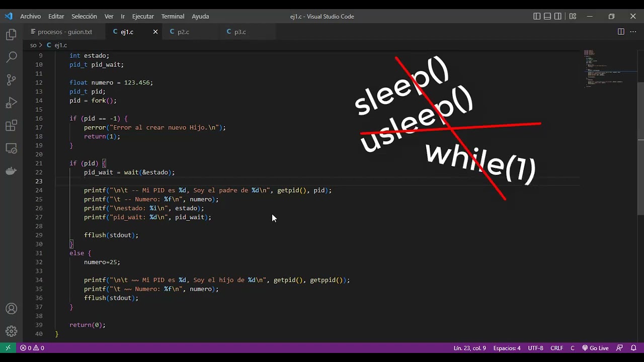The width and height of the screenshot is (644, 362).
Task: Open the Manage gear icon
Action: pyautogui.click(x=11, y=331)
